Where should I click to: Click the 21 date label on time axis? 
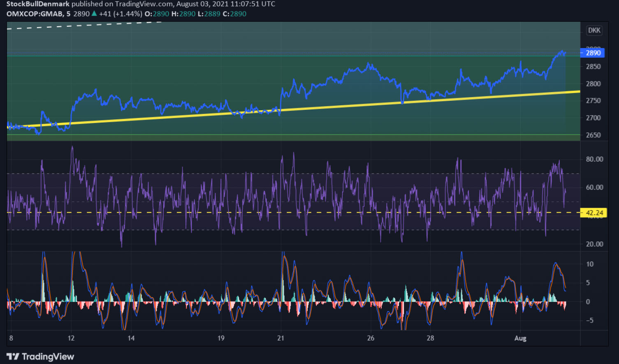[281, 338]
